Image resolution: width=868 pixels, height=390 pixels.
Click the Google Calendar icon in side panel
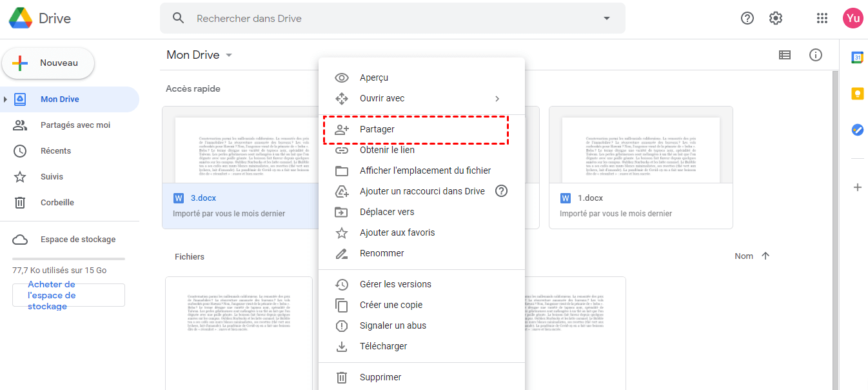(x=857, y=57)
